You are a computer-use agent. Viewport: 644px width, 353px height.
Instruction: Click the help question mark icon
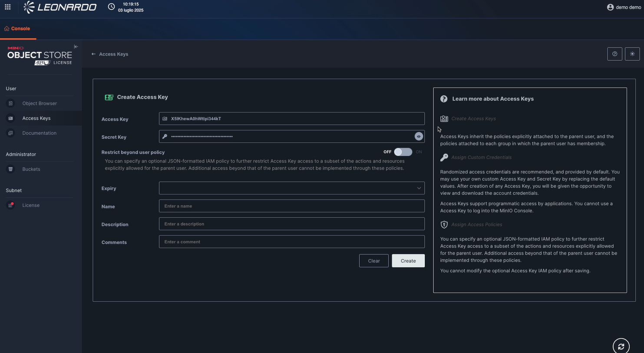(614, 54)
